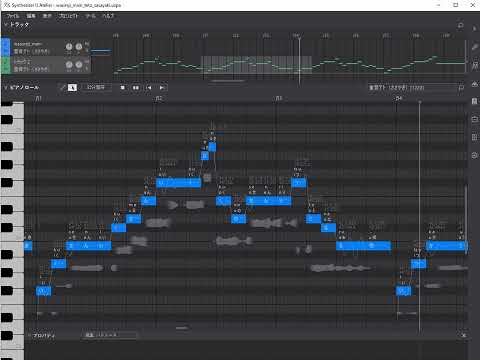Toggle solo on the first track
Image resolution: width=480 pixels, height=360 pixels.
tap(87, 50)
